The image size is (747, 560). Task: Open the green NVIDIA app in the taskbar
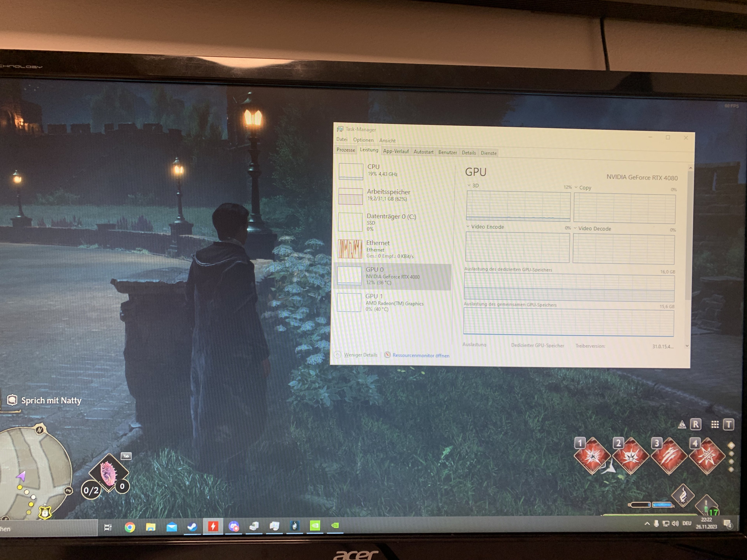315,525
